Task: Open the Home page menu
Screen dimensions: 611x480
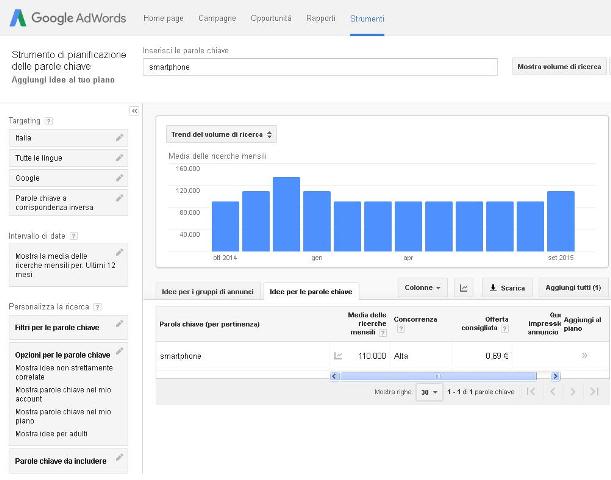Action: pos(163,18)
